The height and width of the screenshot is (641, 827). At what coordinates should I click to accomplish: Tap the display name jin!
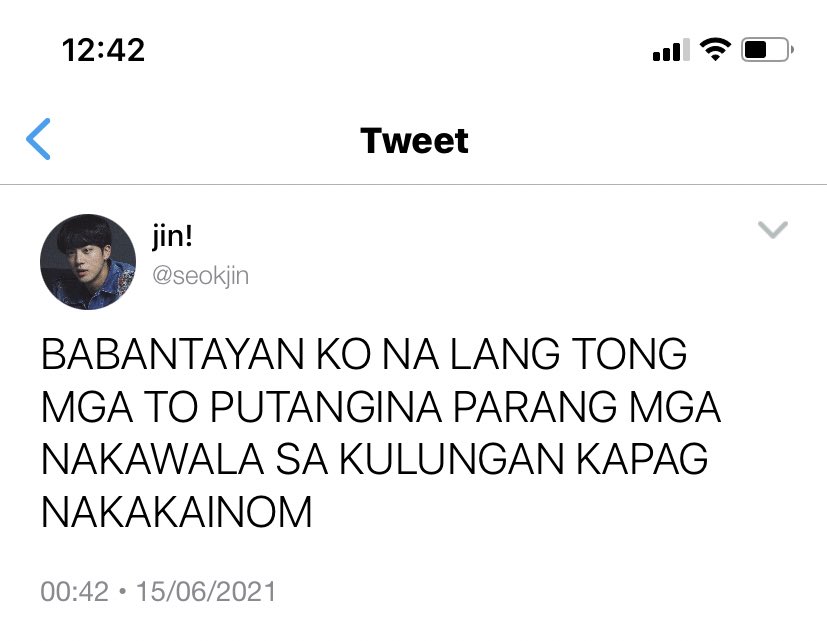(x=172, y=236)
